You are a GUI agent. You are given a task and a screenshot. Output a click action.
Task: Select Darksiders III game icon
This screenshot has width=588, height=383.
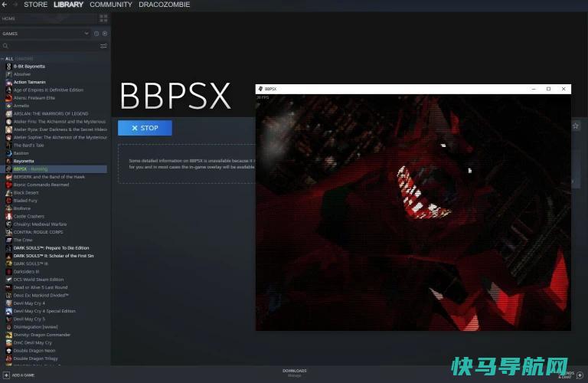(x=8, y=271)
